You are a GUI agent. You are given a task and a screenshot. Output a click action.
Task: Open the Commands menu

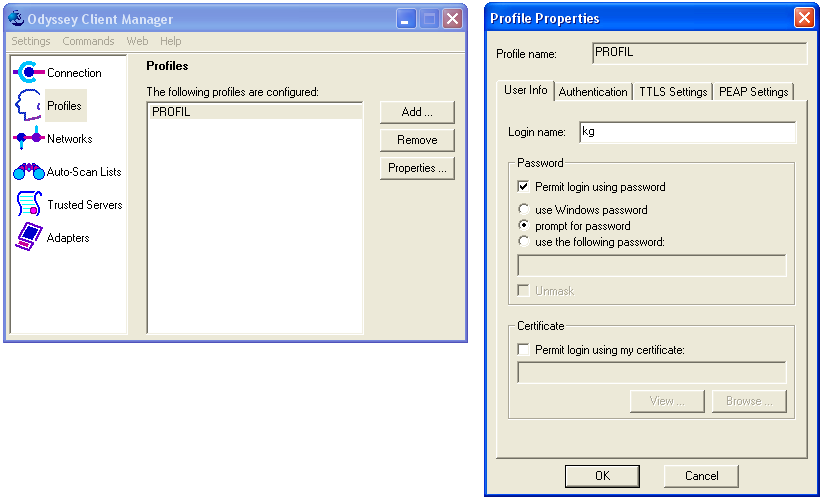click(88, 41)
